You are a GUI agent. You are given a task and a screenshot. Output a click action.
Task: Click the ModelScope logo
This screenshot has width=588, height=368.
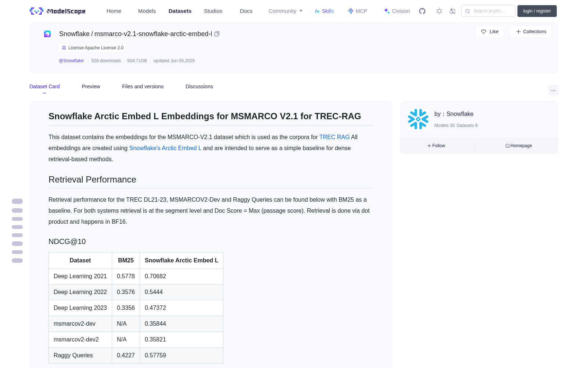click(x=58, y=11)
